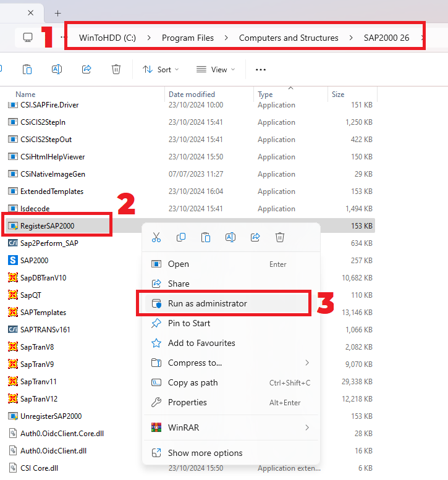This screenshot has width=448, height=480.
Task: Click the toolbar Delete trash icon
Action: pyautogui.click(x=116, y=69)
